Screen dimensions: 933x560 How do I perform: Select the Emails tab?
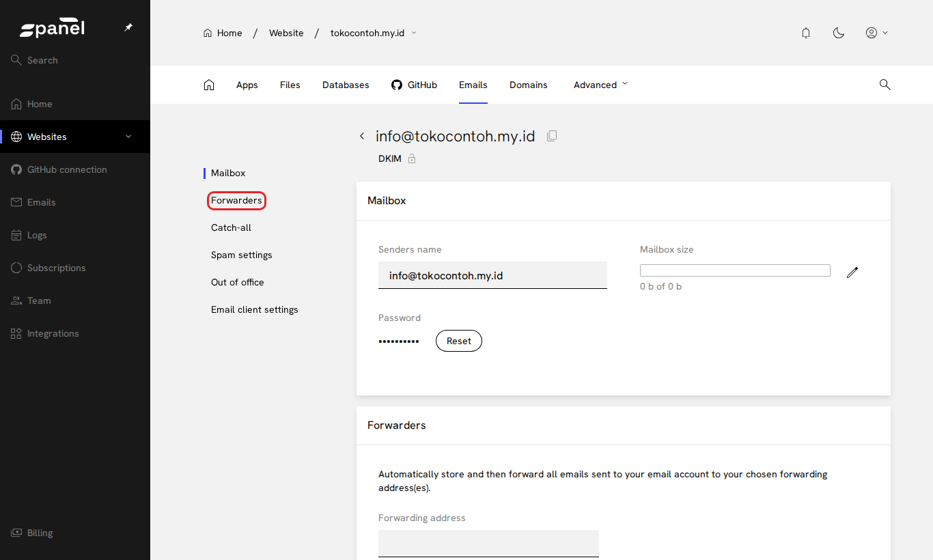473,85
